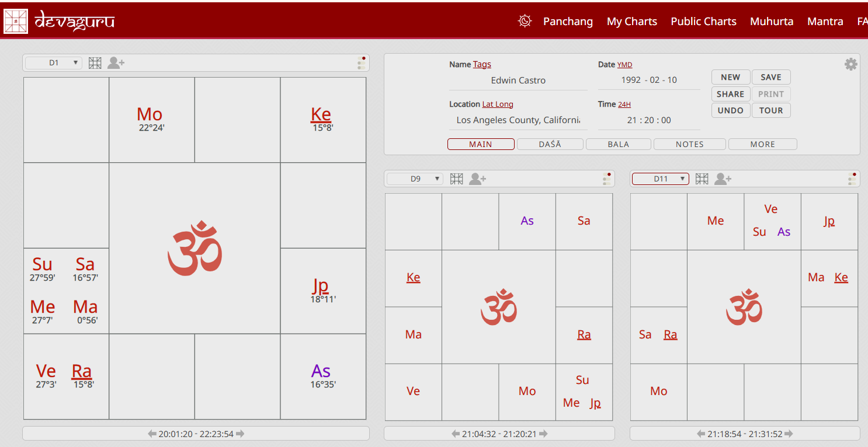Click the sun symbol icon beside Panchang
This screenshot has height=447, width=868.
[x=525, y=21]
